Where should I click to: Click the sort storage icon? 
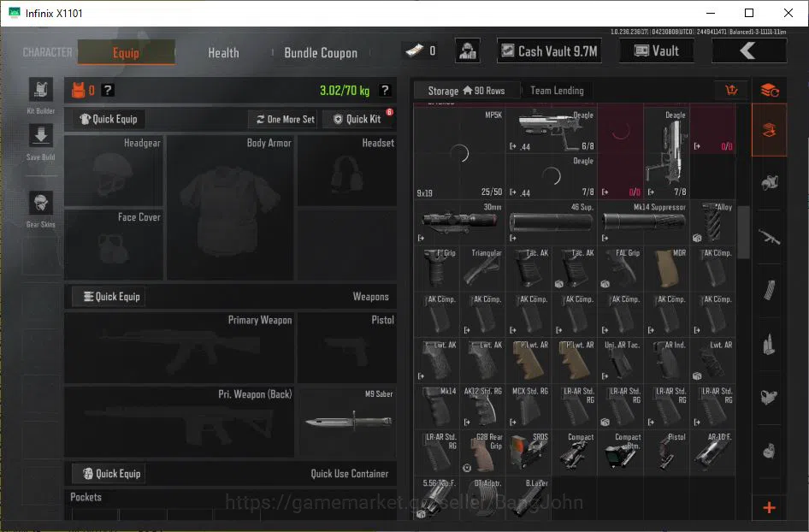point(732,91)
